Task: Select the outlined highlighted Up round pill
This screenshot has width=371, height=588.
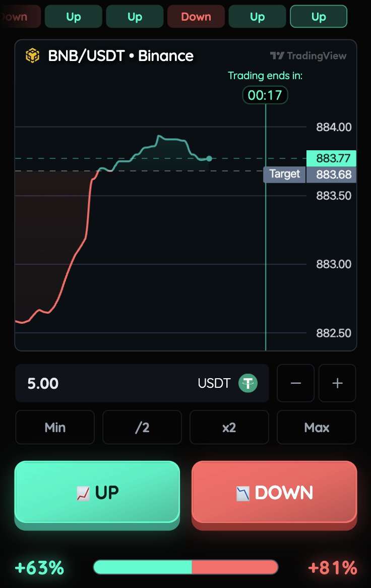Action: pos(319,17)
